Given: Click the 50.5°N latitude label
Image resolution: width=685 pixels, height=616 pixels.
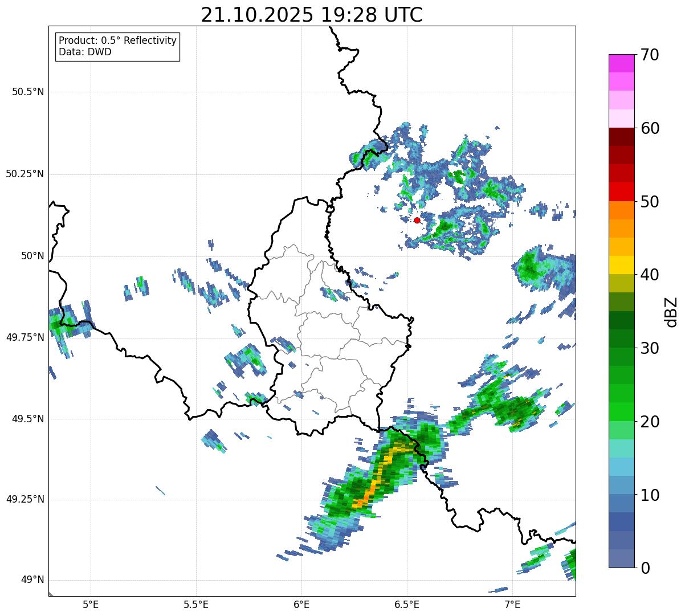Looking at the screenshot, I should pos(28,92).
